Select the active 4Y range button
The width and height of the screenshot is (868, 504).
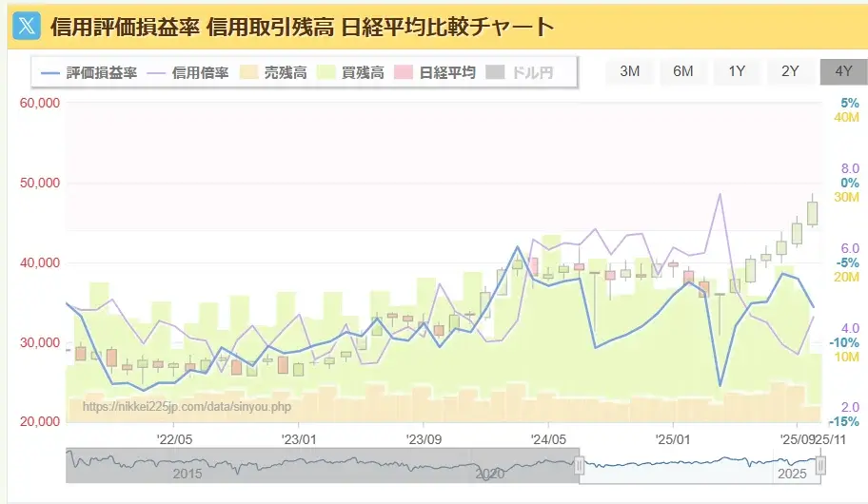point(843,71)
